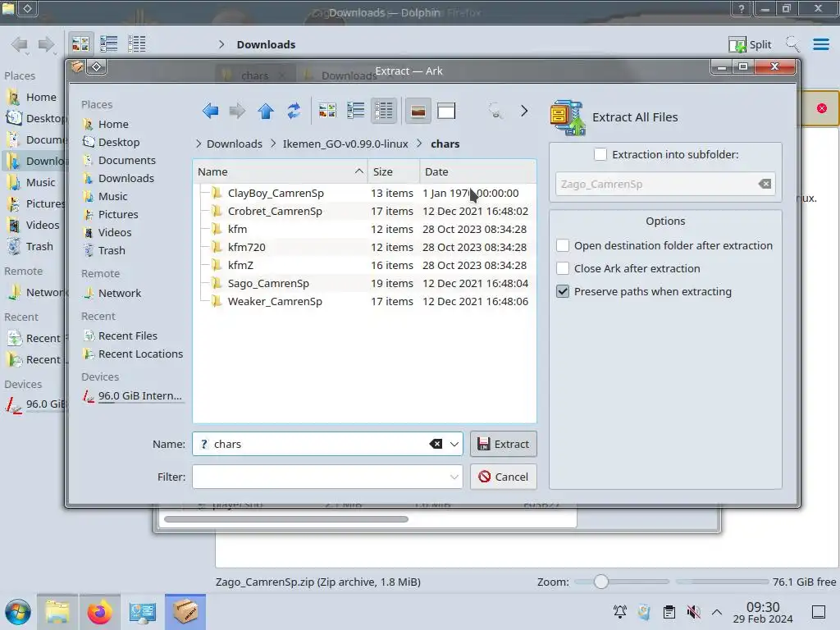Viewport: 840px width, 630px height.
Task: Click Split button in Dolphin toolbar
Action: (x=750, y=44)
